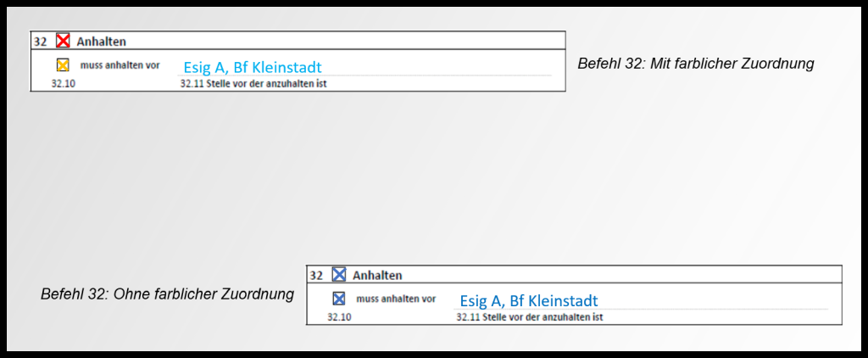Select the 'Anhalten' heading in lower form

377,275
